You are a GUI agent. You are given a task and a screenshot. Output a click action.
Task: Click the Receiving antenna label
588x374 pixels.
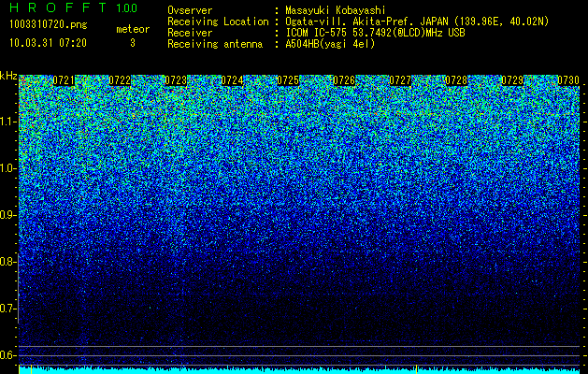pos(215,44)
